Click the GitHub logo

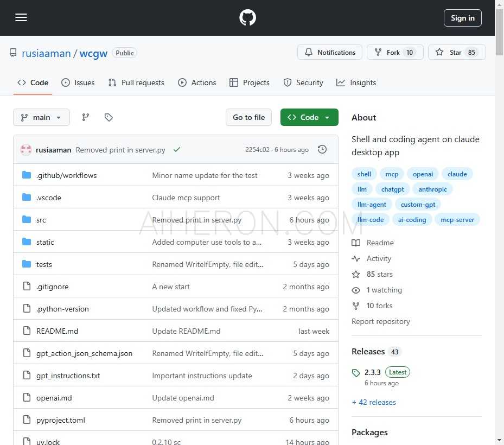(247, 17)
